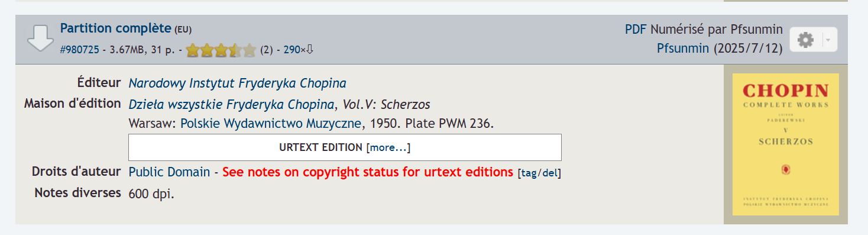Image resolution: width=868 pixels, height=235 pixels.
Task: Set the rating to the third star
Action: [221, 50]
